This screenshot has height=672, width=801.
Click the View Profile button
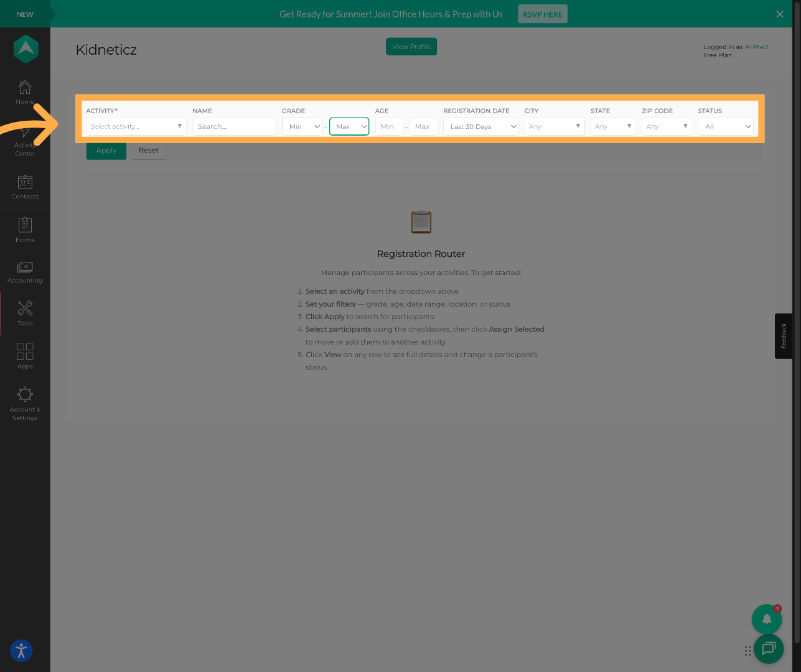pyautogui.click(x=411, y=47)
